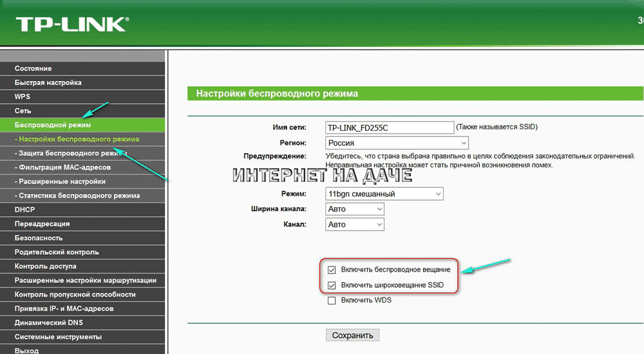Open the Состояние menu item

[33, 68]
